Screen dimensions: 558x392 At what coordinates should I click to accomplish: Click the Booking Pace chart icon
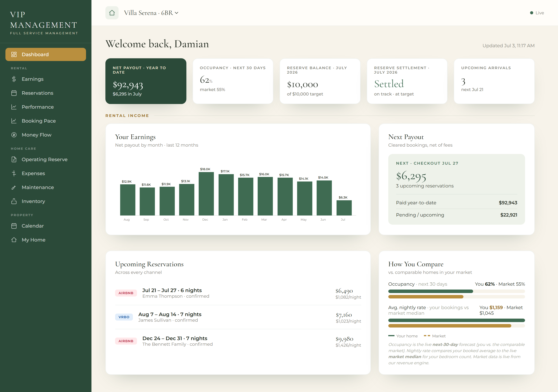14,121
